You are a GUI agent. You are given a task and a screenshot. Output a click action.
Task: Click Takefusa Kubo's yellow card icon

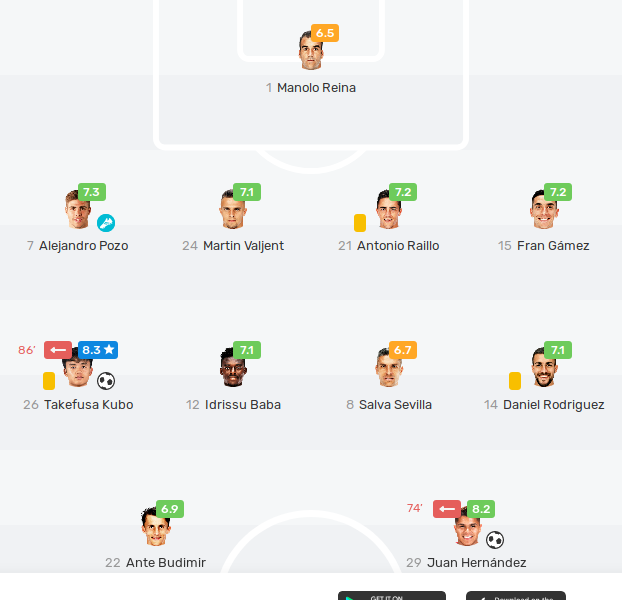49,381
